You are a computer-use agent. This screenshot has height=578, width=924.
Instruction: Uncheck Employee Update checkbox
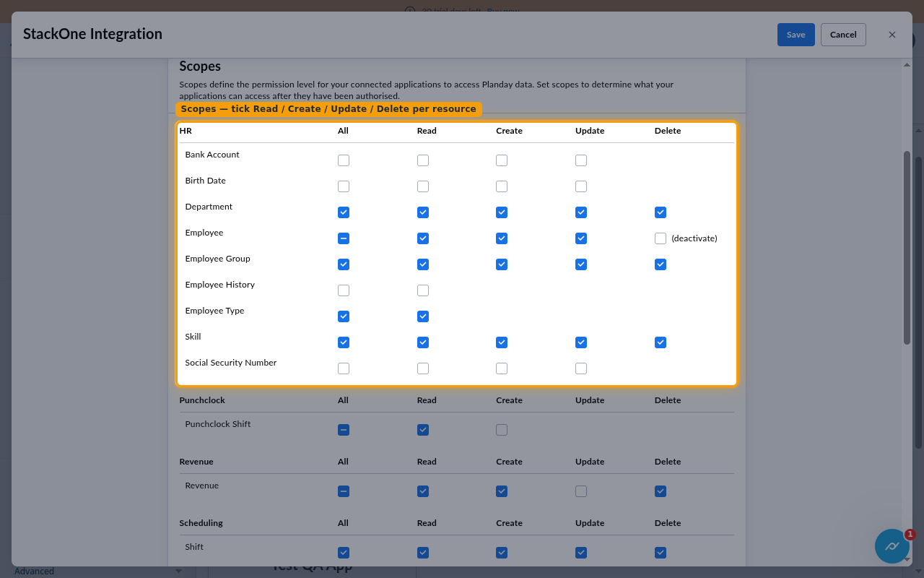pyautogui.click(x=581, y=238)
